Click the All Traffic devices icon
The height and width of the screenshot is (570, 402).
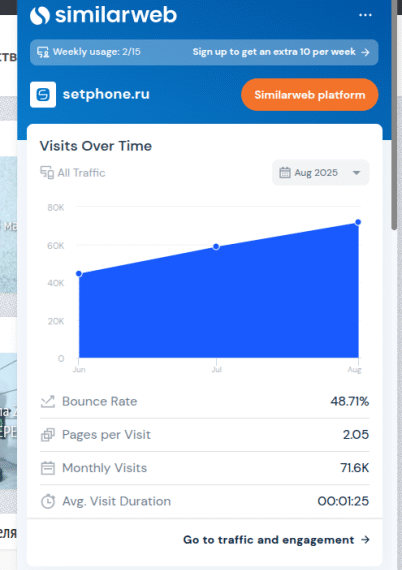click(47, 173)
